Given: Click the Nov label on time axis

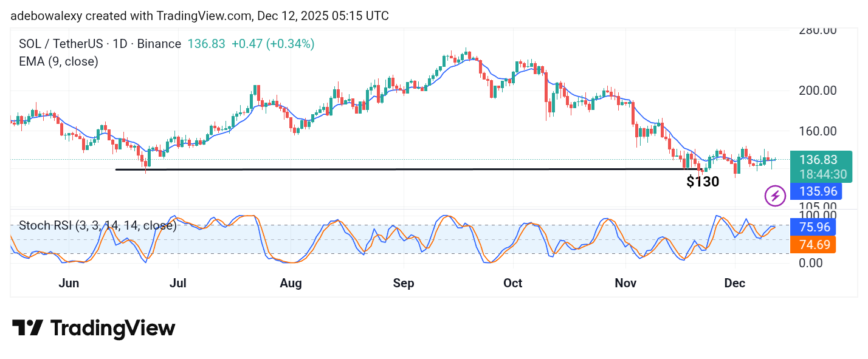Looking at the screenshot, I should point(625,284).
